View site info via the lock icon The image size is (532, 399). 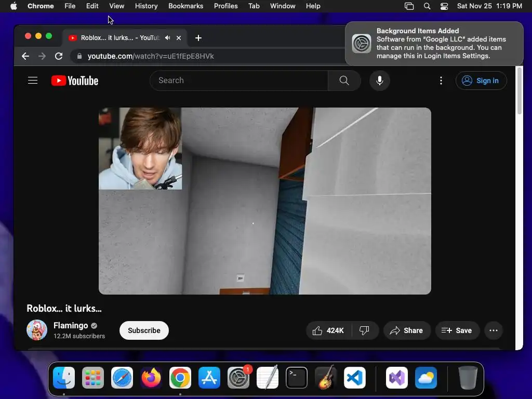point(79,56)
